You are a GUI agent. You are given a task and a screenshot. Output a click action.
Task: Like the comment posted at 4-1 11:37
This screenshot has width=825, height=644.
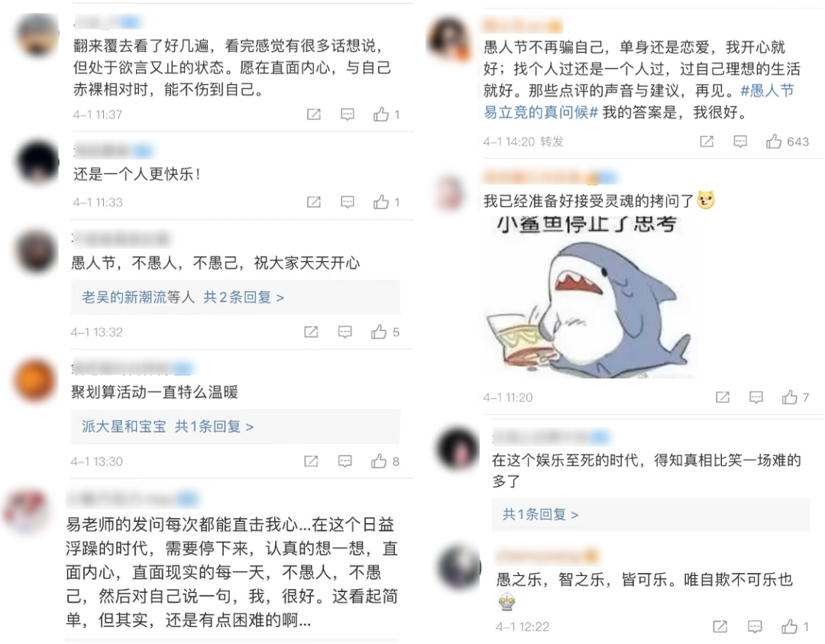(x=381, y=114)
